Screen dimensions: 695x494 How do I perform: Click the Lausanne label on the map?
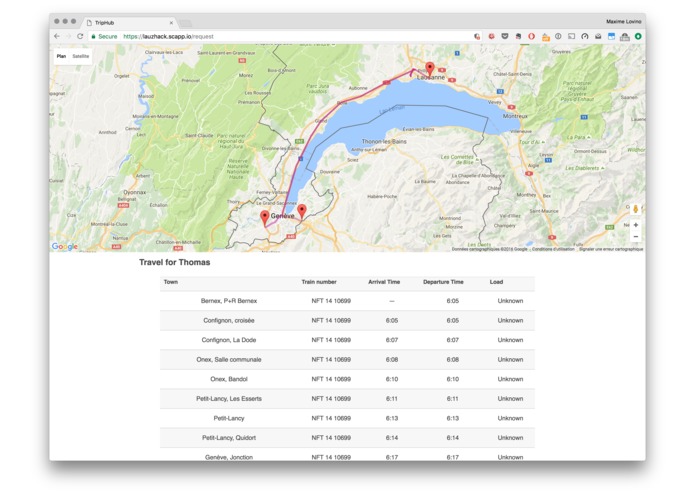click(x=431, y=77)
